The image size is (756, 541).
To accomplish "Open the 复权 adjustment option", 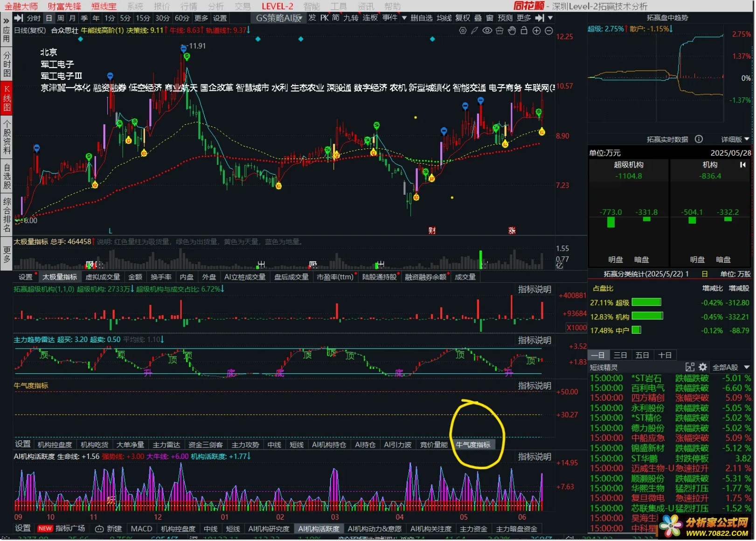I will click(x=463, y=18).
